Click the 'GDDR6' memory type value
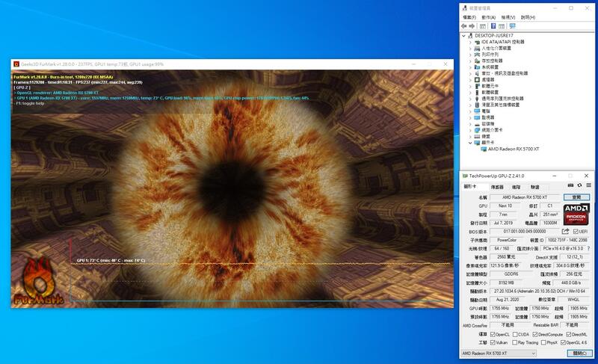Screen dimensions: 598x364 [511, 274]
